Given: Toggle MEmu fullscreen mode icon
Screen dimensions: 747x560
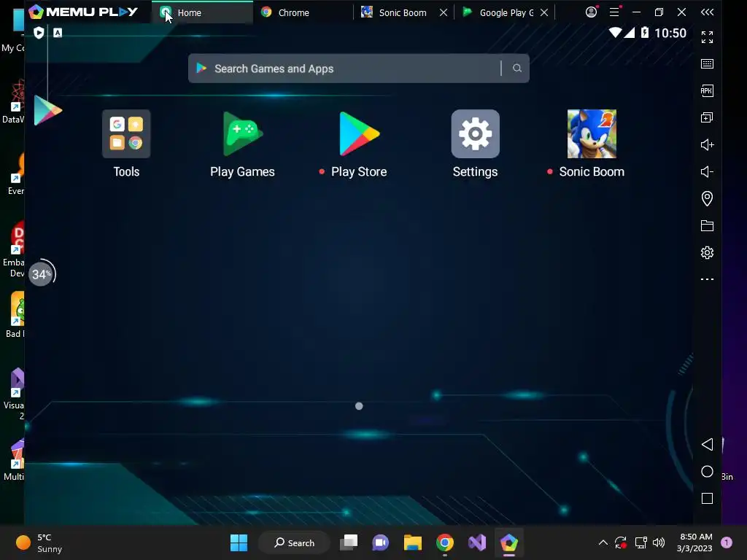Looking at the screenshot, I should pos(707,36).
